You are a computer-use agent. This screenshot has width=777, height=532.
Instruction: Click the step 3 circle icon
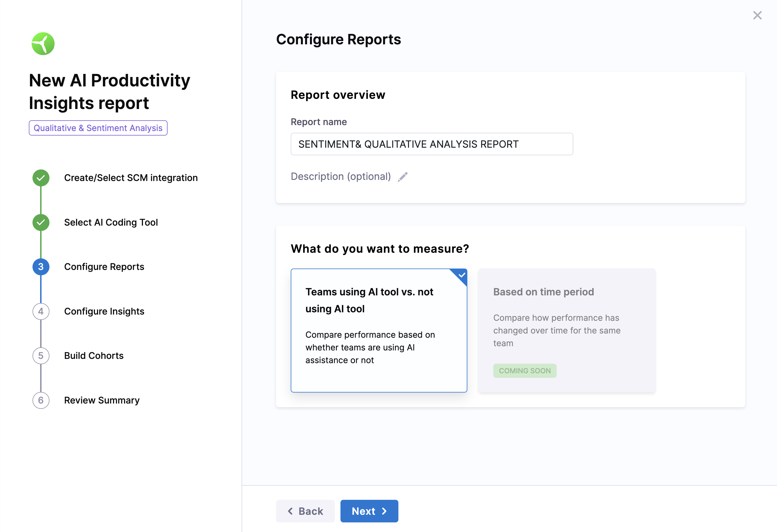(x=41, y=267)
